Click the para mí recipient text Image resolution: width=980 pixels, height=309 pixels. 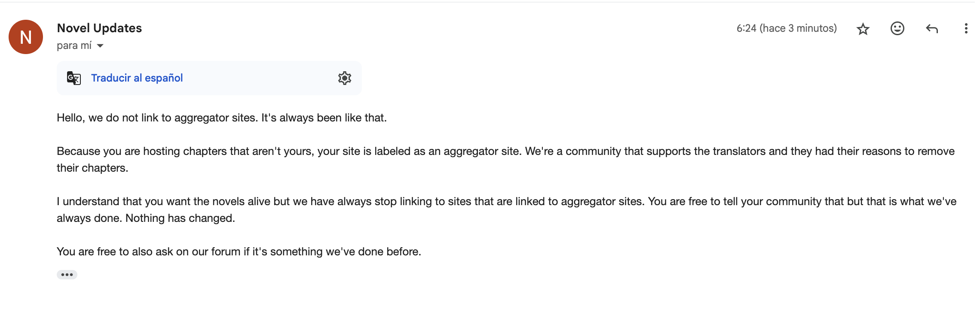point(74,45)
